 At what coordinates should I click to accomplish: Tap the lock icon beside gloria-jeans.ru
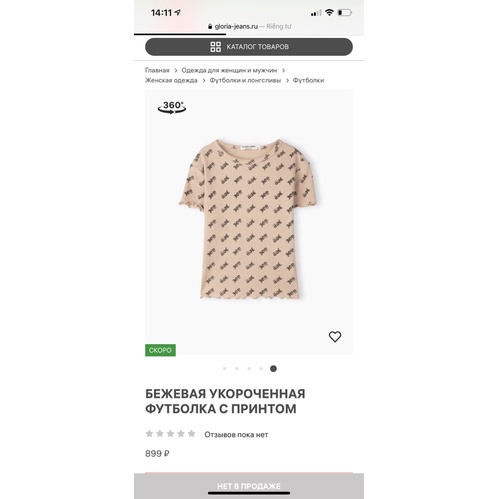pyautogui.click(x=210, y=26)
